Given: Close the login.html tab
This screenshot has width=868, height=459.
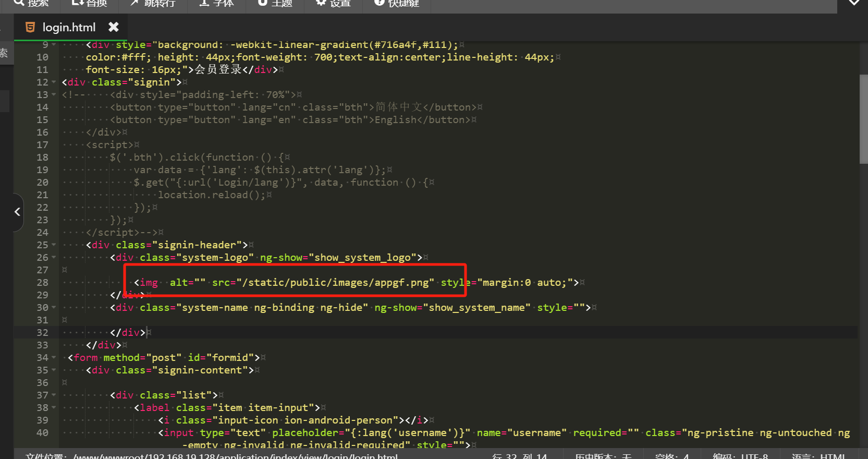Looking at the screenshot, I should [x=113, y=27].
